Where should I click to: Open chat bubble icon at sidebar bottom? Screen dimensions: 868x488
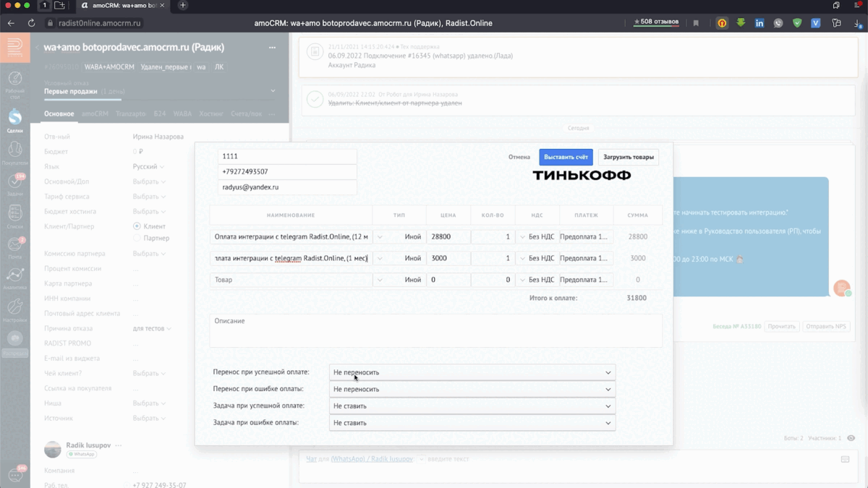(x=14, y=475)
